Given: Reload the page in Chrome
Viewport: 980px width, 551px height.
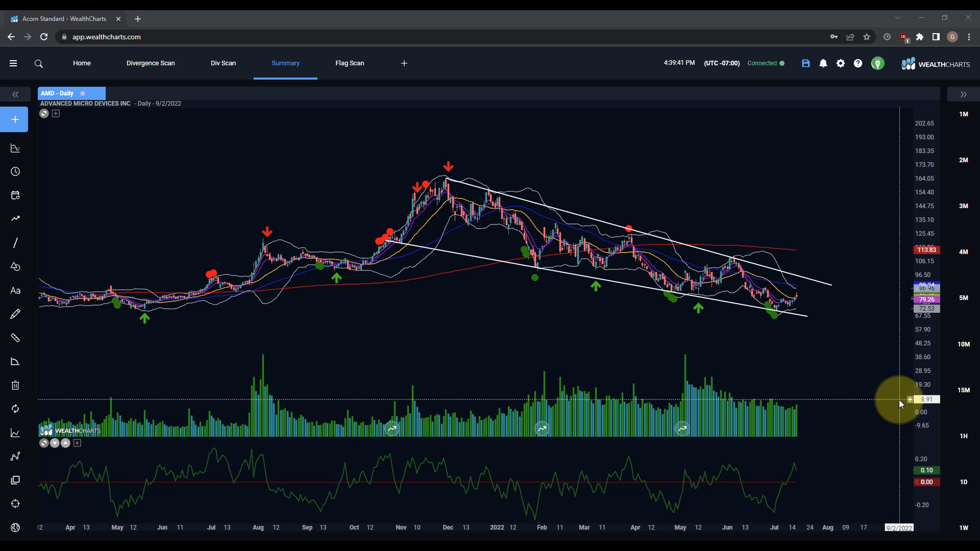Looking at the screenshot, I should coord(44,37).
